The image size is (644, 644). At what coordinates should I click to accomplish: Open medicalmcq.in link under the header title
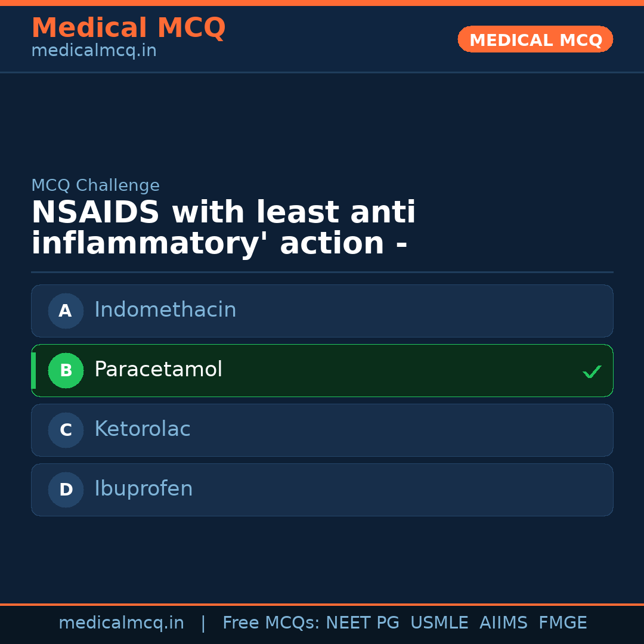[x=94, y=51]
